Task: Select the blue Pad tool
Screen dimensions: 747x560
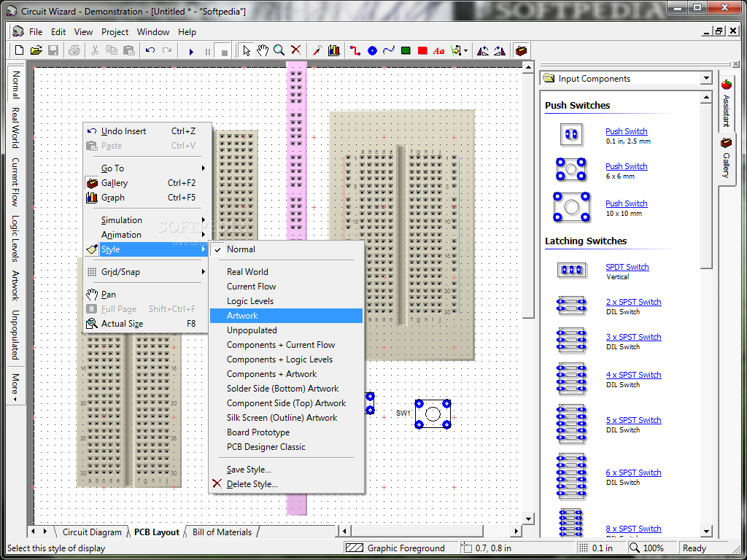Action: [x=372, y=50]
